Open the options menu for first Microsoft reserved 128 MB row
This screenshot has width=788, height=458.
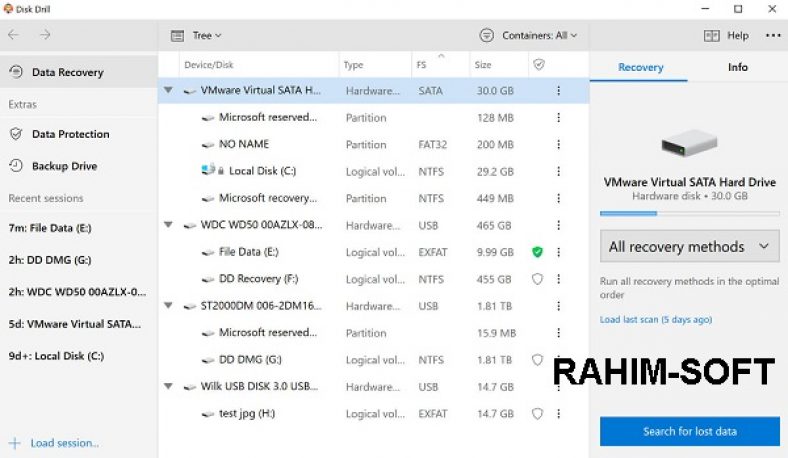[x=558, y=118]
